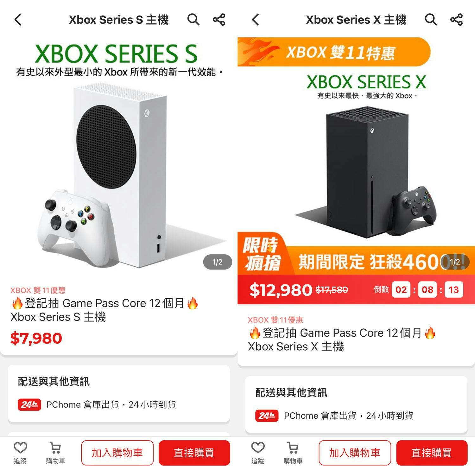Open search on Xbox Series S page
The image size is (475, 476).
[x=193, y=20]
